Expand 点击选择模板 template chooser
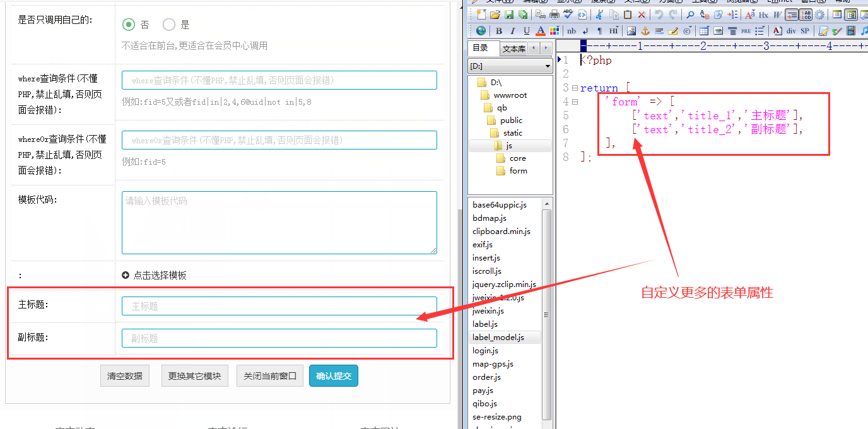Viewport: 868px width, 429px height. point(154,275)
